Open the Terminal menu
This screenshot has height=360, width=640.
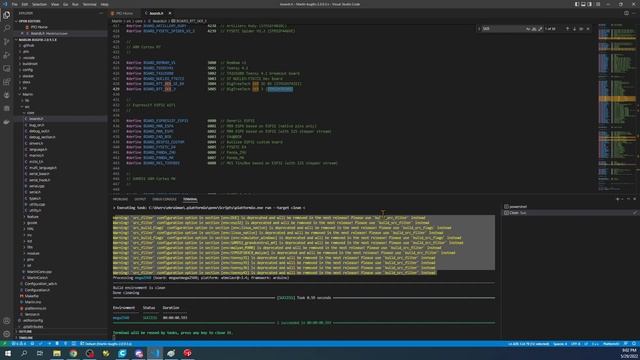(x=89, y=4)
